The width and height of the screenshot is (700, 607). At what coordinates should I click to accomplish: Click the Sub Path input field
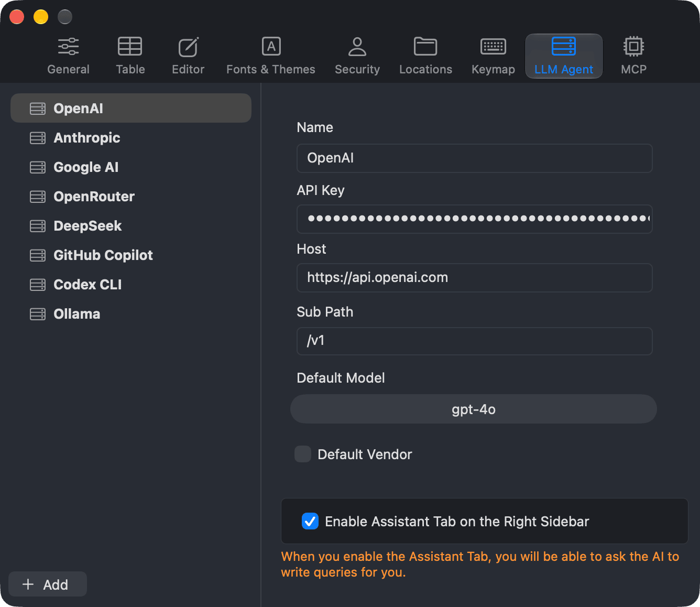click(475, 341)
